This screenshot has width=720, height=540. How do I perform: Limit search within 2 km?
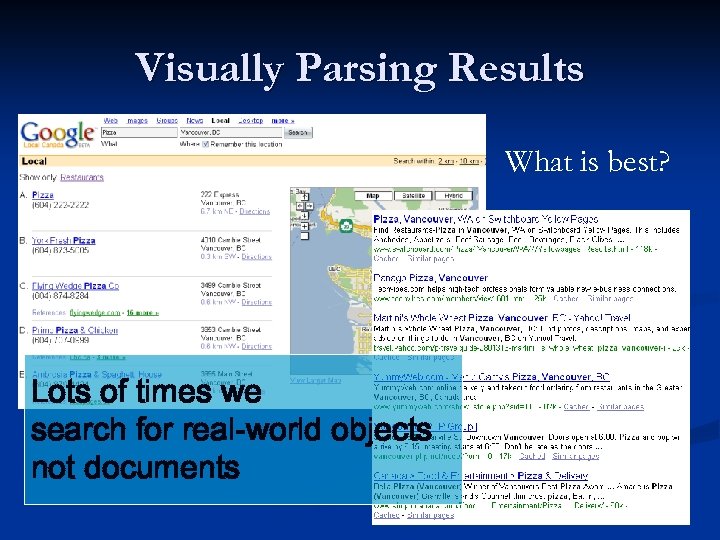(x=446, y=161)
